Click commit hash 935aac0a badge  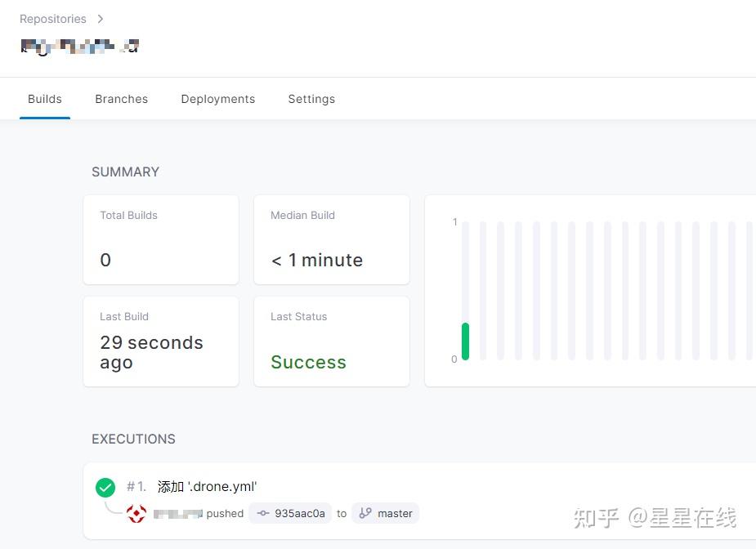coord(290,513)
